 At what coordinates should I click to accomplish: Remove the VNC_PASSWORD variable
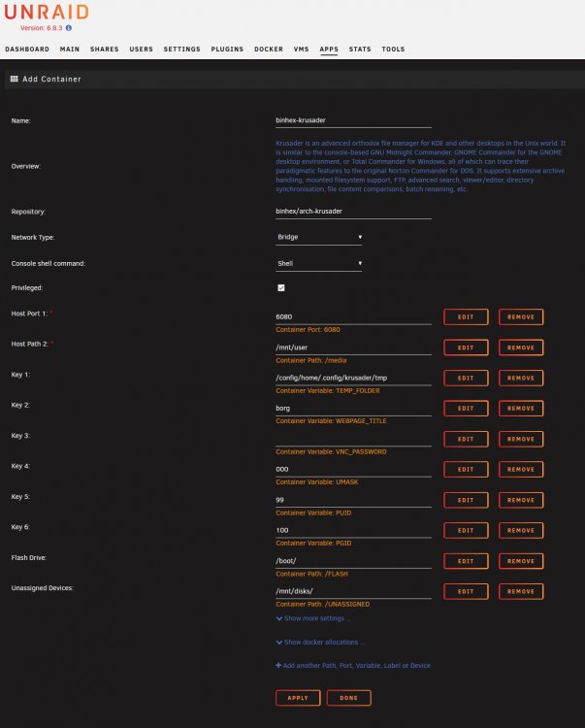521,439
